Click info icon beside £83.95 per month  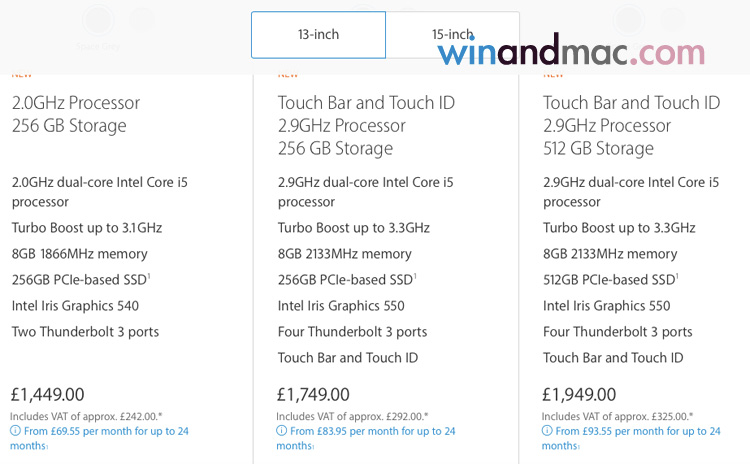click(x=281, y=432)
